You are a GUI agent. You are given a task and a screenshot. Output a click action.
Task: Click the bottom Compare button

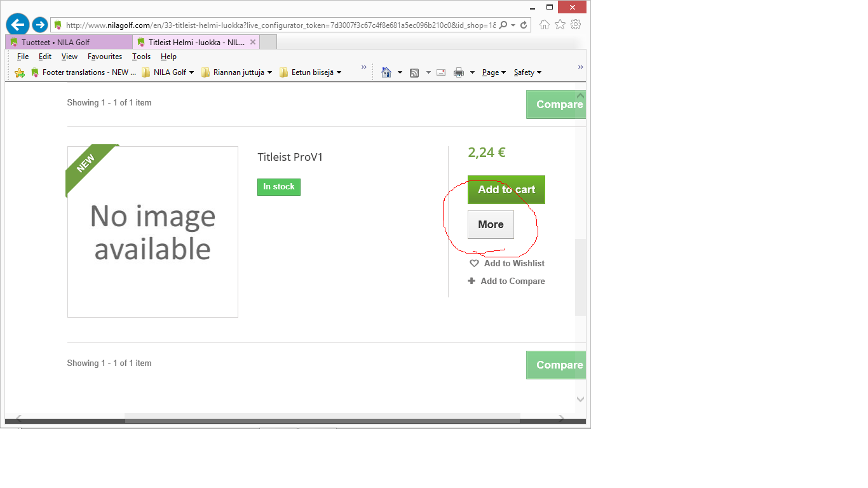[x=556, y=365]
